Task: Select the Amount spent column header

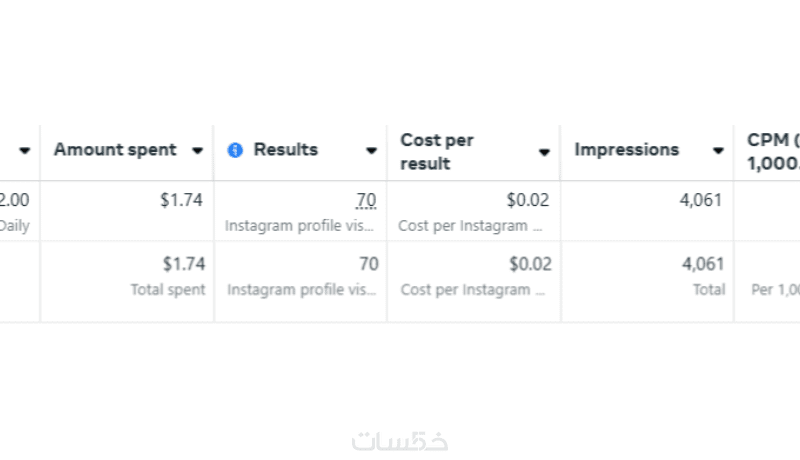Action: (114, 150)
